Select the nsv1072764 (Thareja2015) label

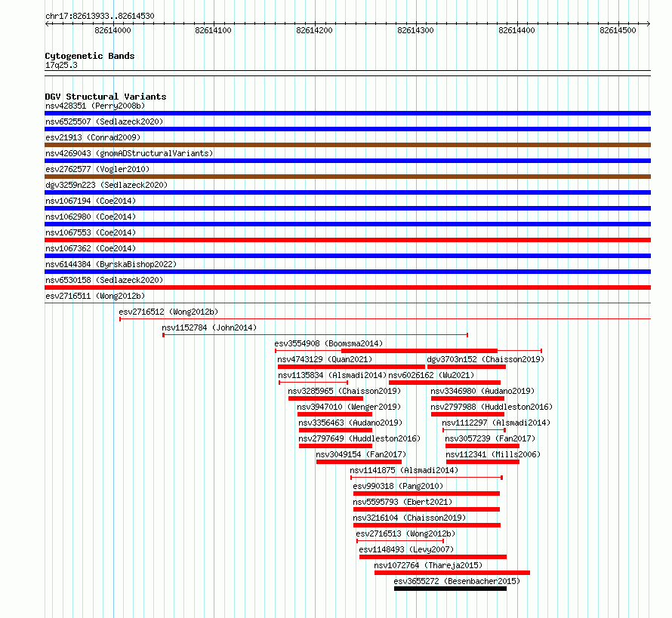(x=428, y=565)
